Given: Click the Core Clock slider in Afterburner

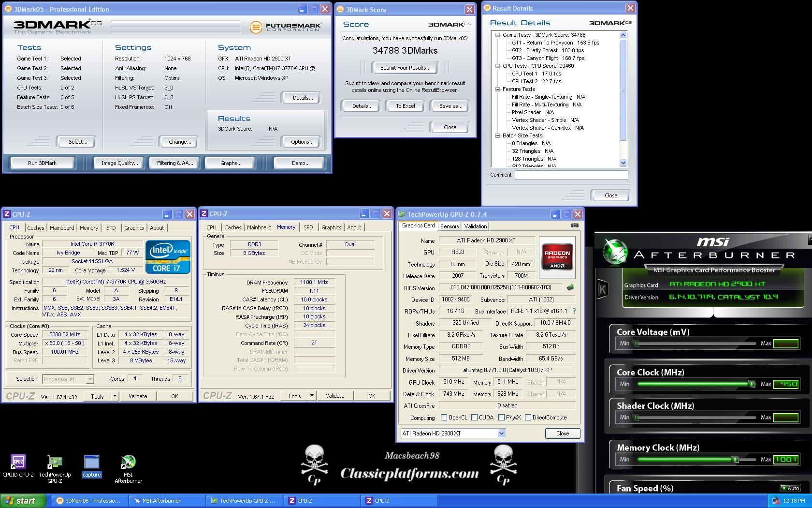Looking at the screenshot, I should (x=696, y=384).
